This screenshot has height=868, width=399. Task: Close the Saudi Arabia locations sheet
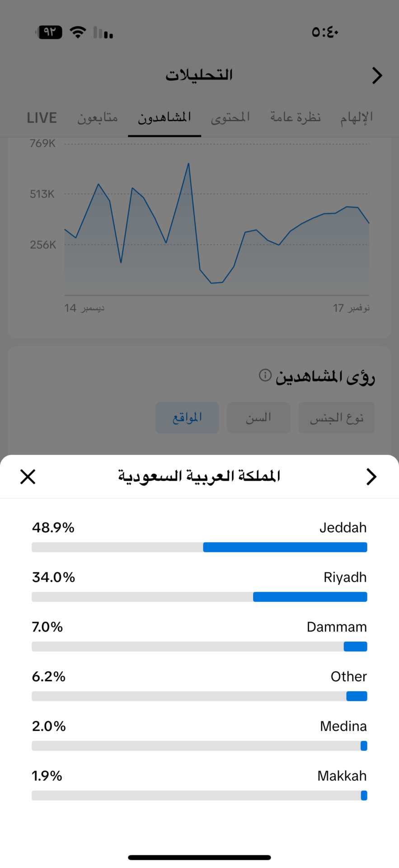click(28, 476)
